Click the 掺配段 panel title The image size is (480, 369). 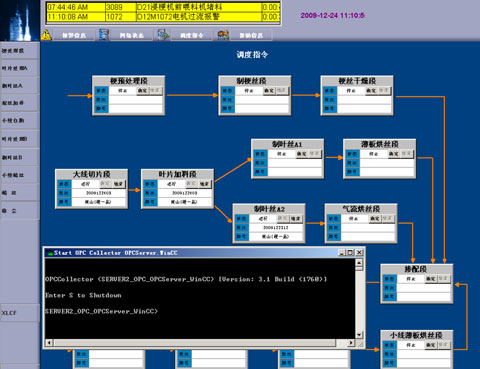(x=415, y=269)
